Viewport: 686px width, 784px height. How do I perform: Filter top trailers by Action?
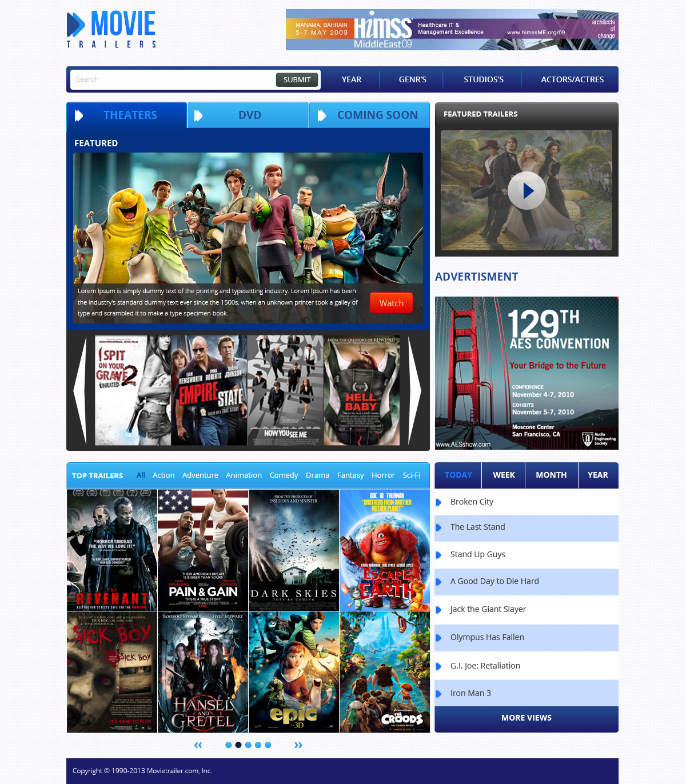point(163,475)
